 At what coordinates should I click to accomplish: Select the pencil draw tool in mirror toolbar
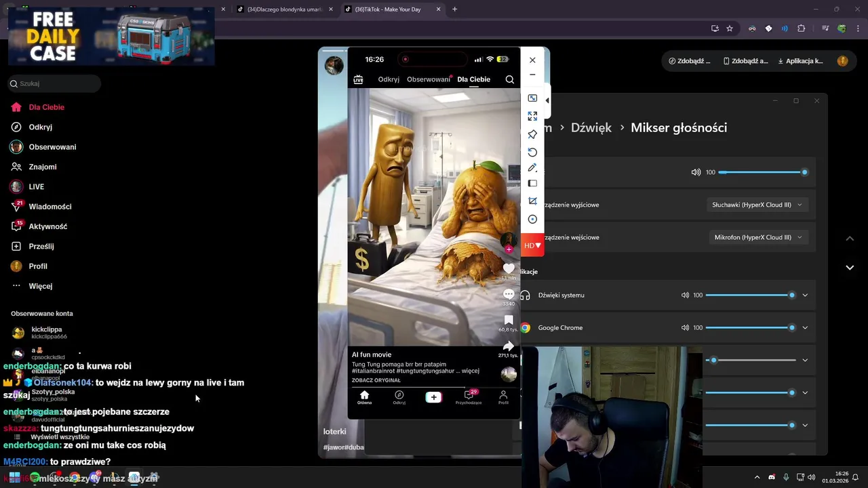click(532, 167)
